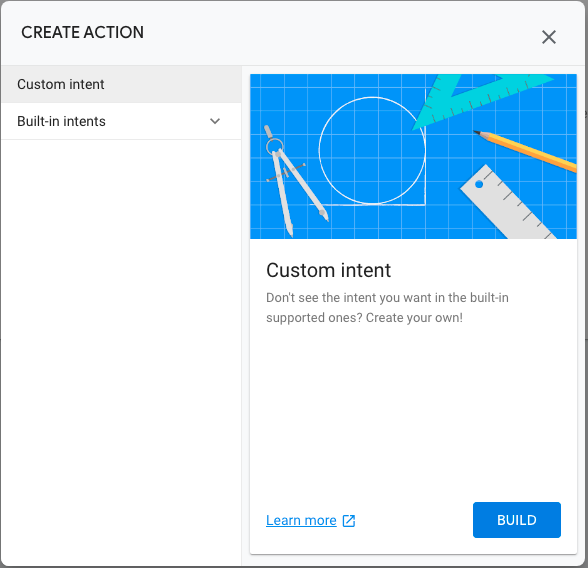Select Custom intent in the left list
Screen dimensions: 588x568
tap(121, 84)
